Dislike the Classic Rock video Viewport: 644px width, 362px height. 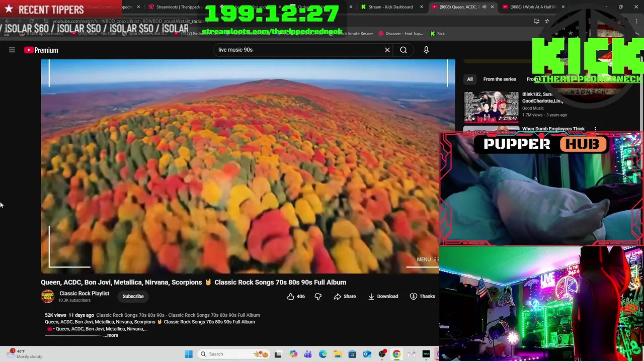coord(318,296)
